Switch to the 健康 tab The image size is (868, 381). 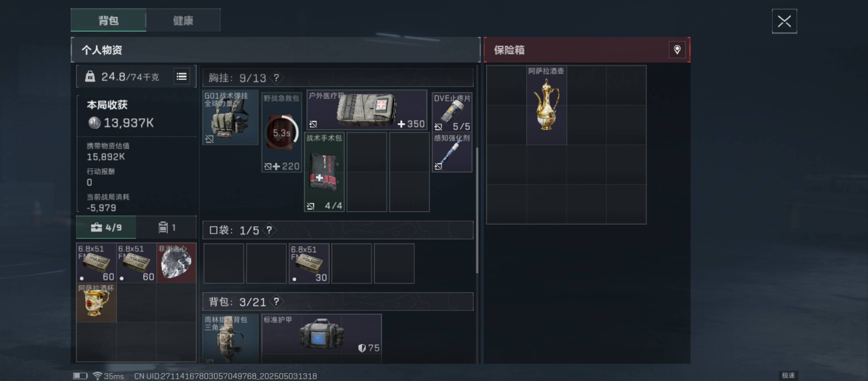(183, 20)
